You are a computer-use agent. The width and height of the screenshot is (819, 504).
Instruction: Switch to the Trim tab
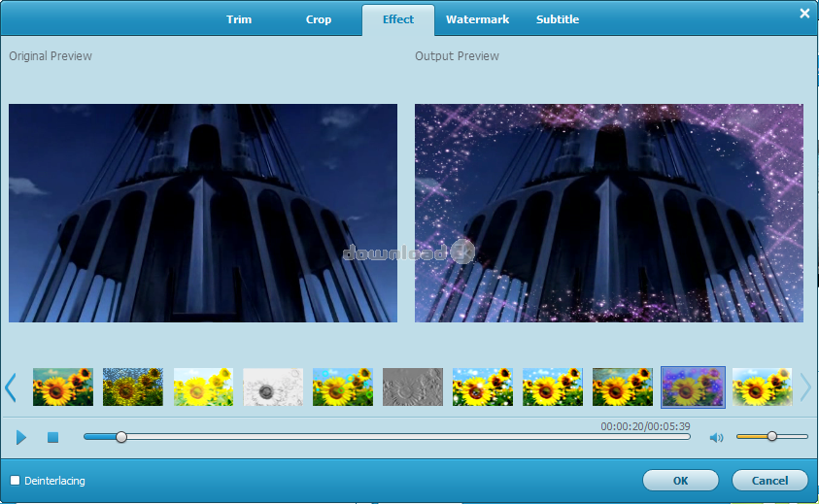[x=239, y=19]
